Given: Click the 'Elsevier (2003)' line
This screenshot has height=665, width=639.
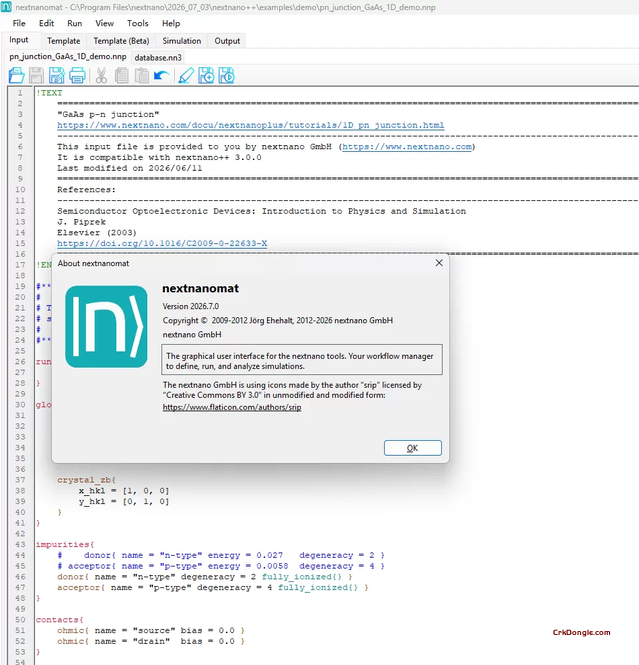Looking at the screenshot, I should point(97,232).
